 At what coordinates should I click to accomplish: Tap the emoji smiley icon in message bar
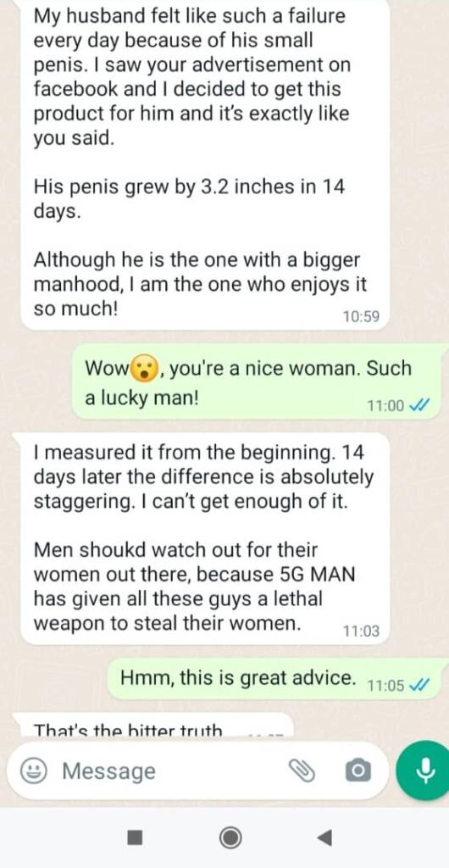[33, 770]
